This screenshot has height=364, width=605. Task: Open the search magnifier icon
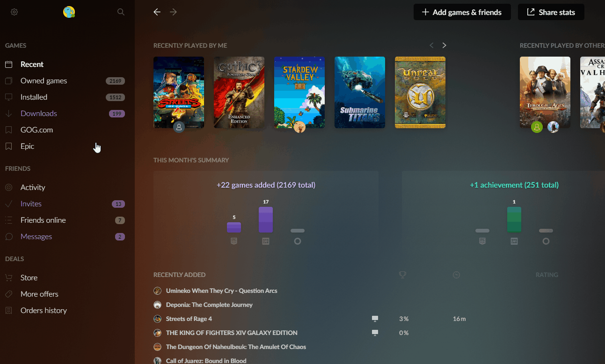click(x=121, y=12)
